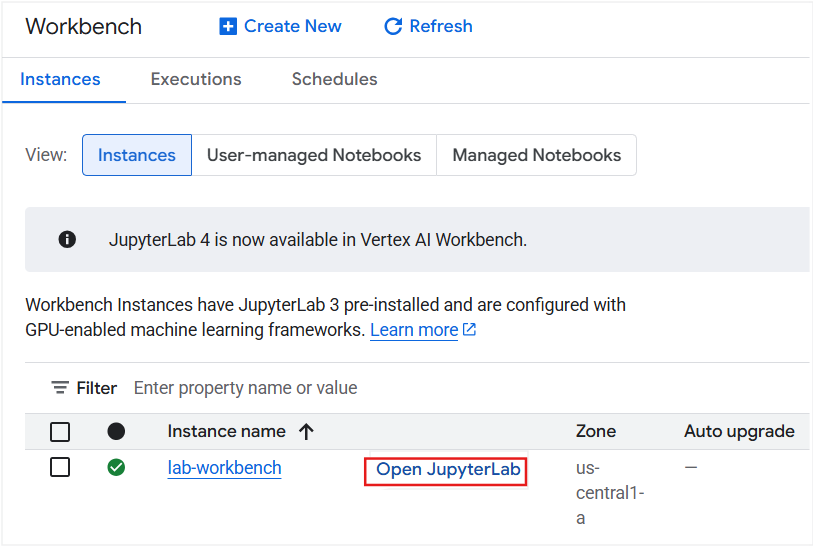Click the Refresh circular arrow icon
813x547 pixels.
(393, 26)
